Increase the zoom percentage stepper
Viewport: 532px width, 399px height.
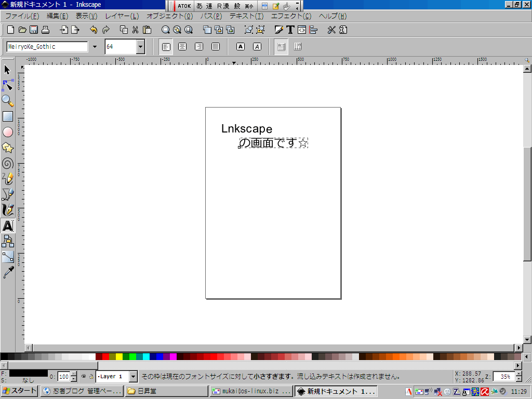pos(518,374)
